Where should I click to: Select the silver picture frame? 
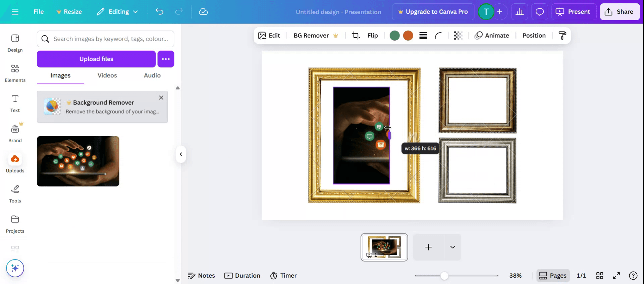pyautogui.click(x=477, y=171)
